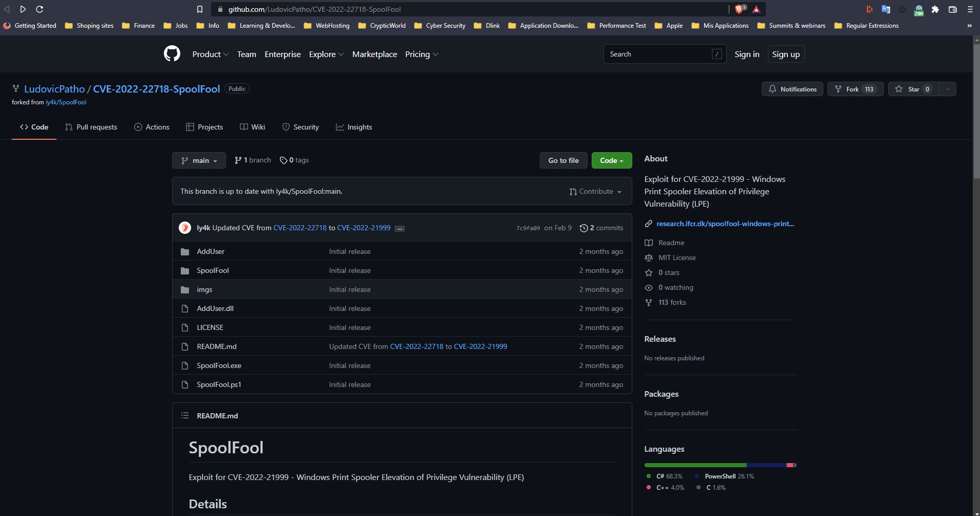980x516 pixels.
Task: Click the imgs folder icon
Action: point(185,290)
